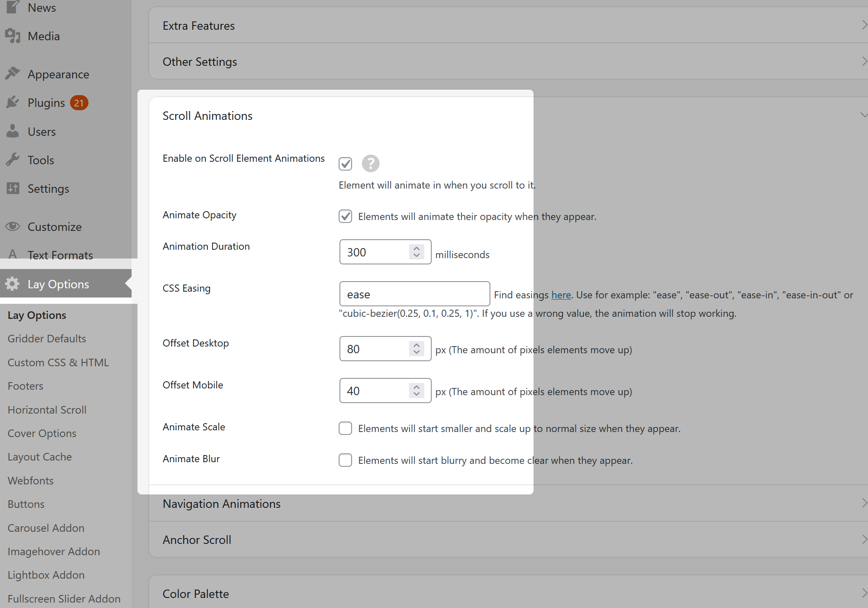This screenshot has height=608, width=868.
Task: Increase Animation Duration with the stepper arrow
Action: pyautogui.click(x=416, y=248)
